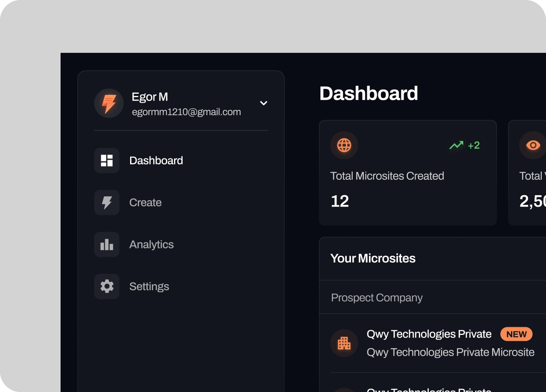The width and height of the screenshot is (546, 392).
Task: Select the Dashboard menu label
Action: [156, 161]
